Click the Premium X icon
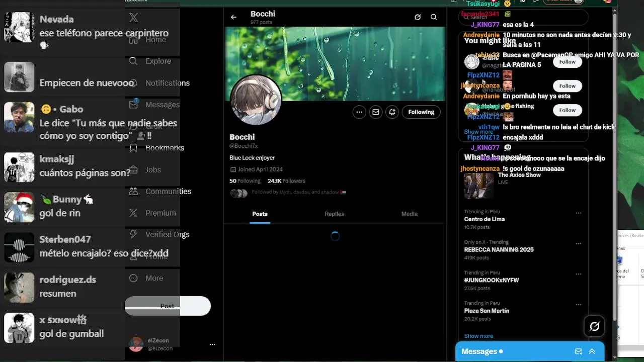The height and width of the screenshot is (362, 644). pyautogui.click(x=133, y=213)
